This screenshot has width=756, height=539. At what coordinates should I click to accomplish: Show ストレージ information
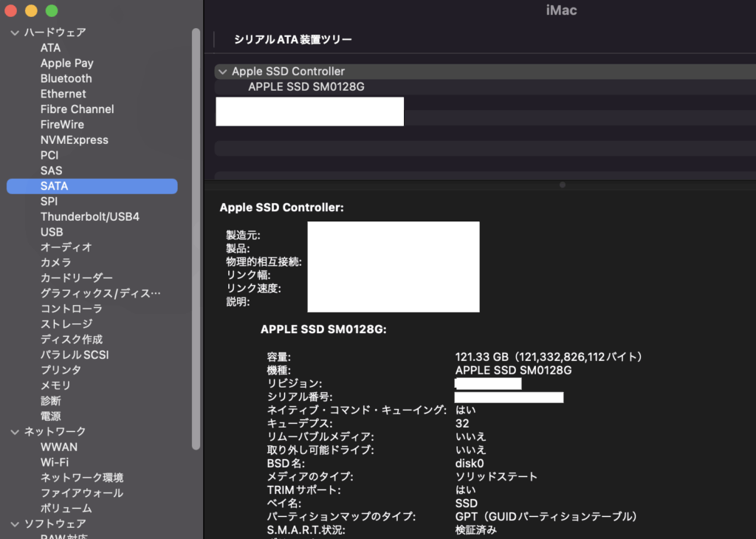[66, 324]
